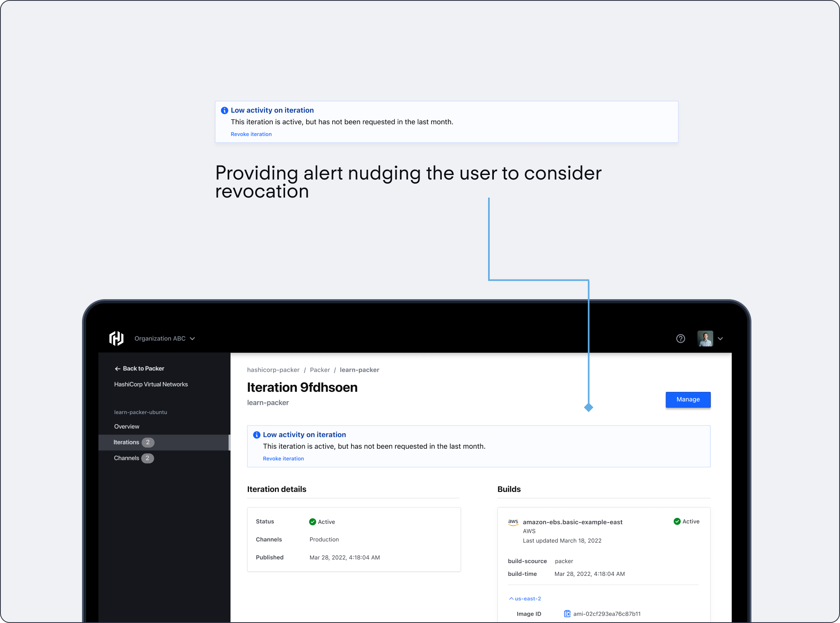The width and height of the screenshot is (840, 623).
Task: Click the Packer breadcrumb link
Action: coord(320,370)
